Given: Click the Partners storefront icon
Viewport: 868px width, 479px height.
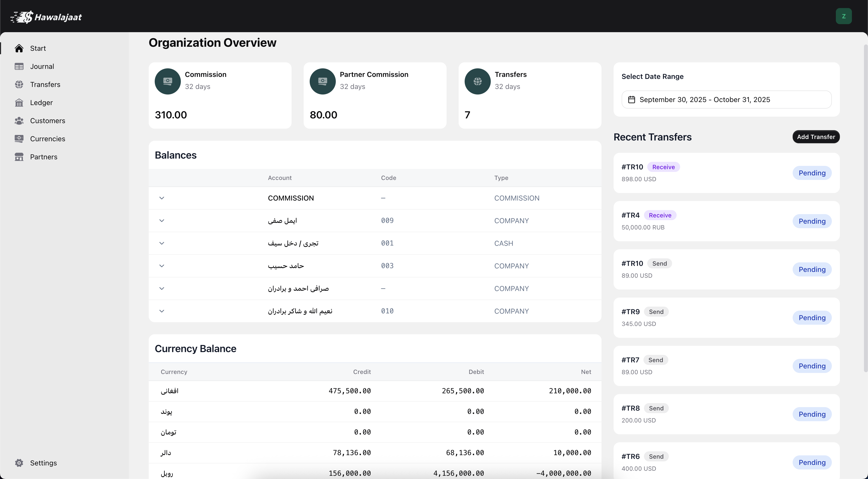Looking at the screenshot, I should 19,157.
